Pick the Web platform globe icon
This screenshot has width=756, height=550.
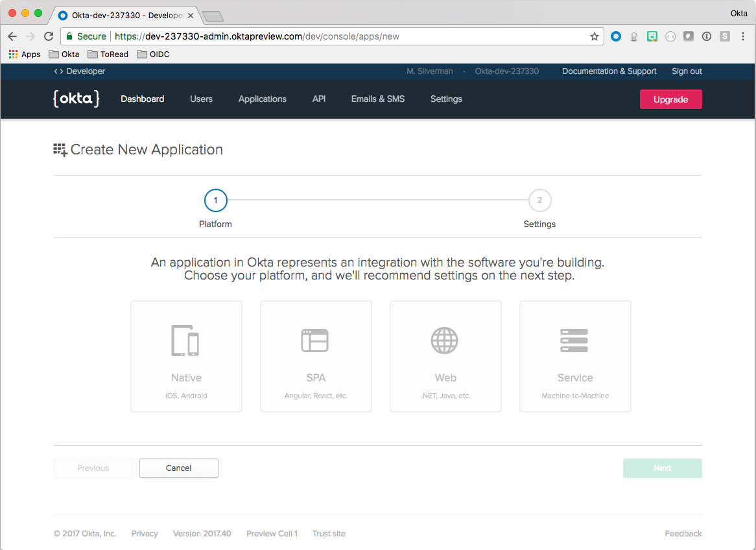pyautogui.click(x=445, y=341)
